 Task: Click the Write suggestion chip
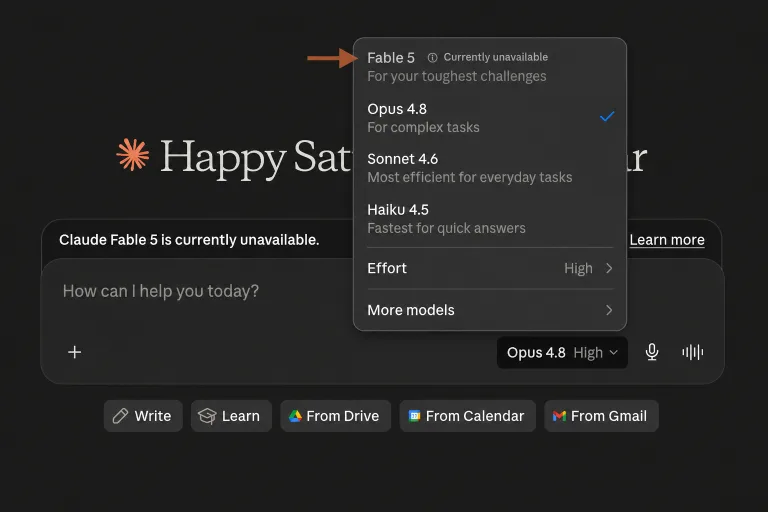tap(143, 416)
